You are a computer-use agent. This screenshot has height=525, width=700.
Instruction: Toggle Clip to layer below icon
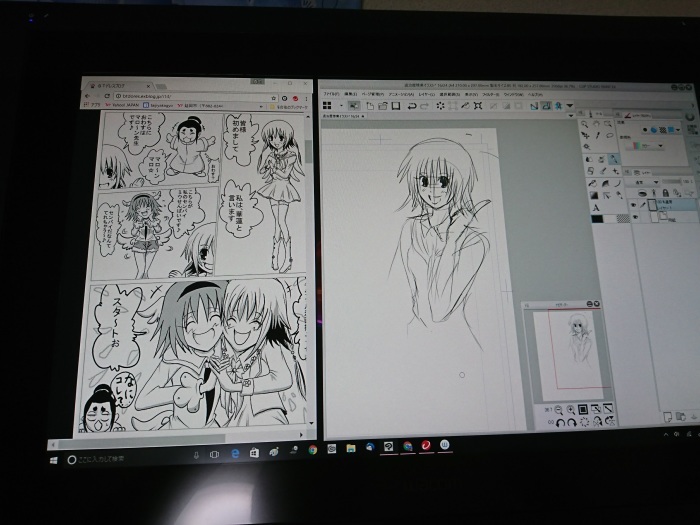click(x=642, y=193)
